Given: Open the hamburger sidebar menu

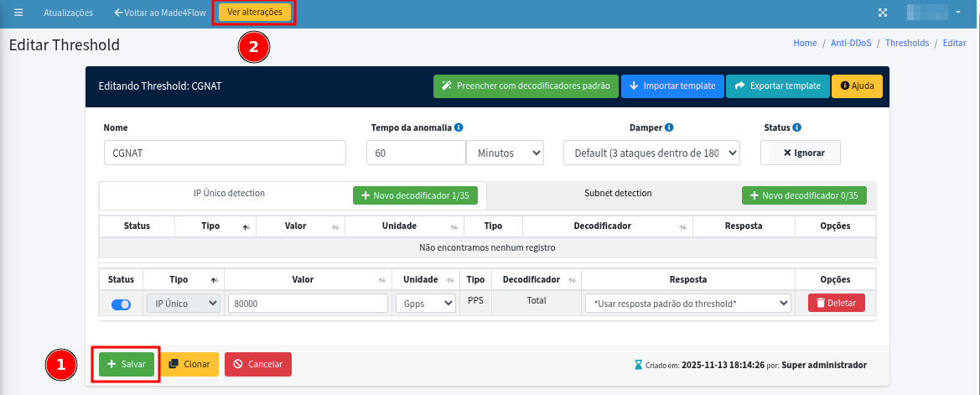Looking at the screenshot, I should (x=18, y=13).
